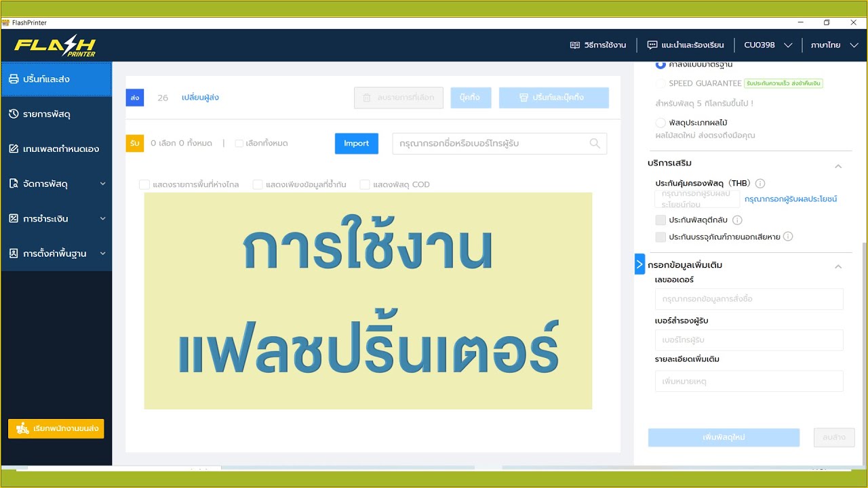Click info icon beside ประกันคุ้มครองพัสดุ (THB)

coord(760,184)
